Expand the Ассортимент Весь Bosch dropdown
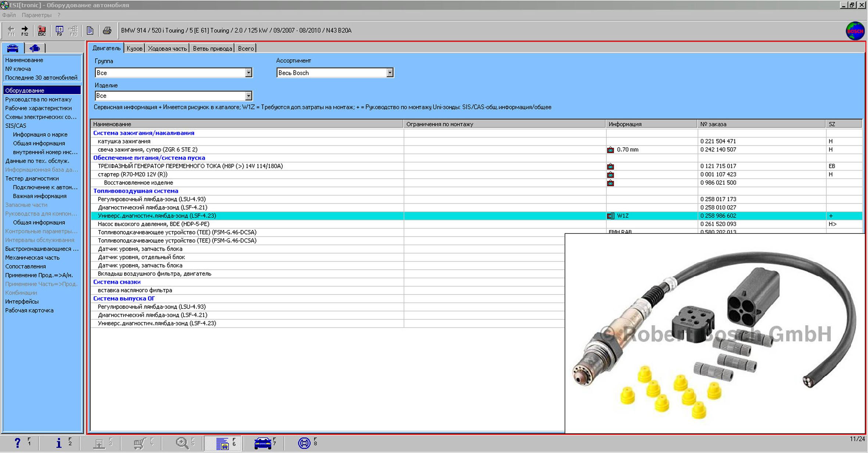The width and height of the screenshot is (868, 453). [390, 73]
